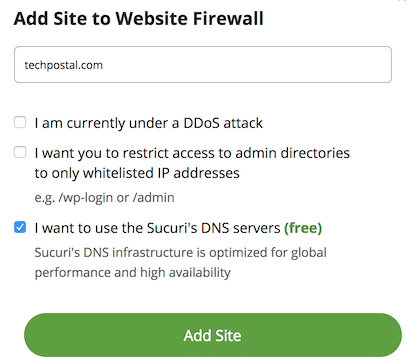The width and height of the screenshot is (409, 364).
Task: Click the 'I want to use the Sucuri's DNS servers' label
Action: (x=157, y=228)
